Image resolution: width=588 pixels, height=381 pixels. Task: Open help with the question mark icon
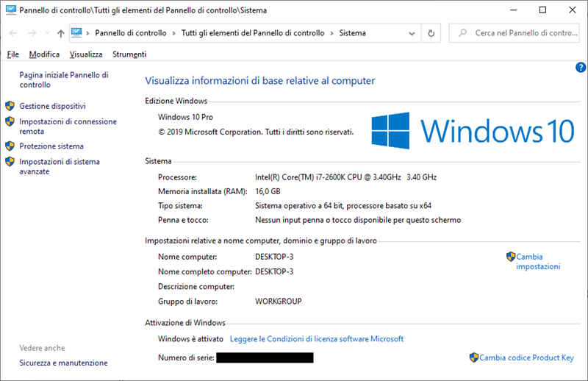tap(580, 68)
